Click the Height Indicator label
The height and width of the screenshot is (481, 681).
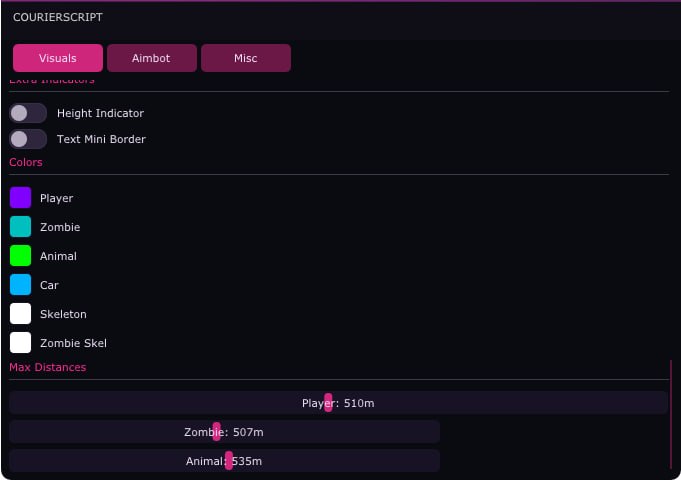100,113
